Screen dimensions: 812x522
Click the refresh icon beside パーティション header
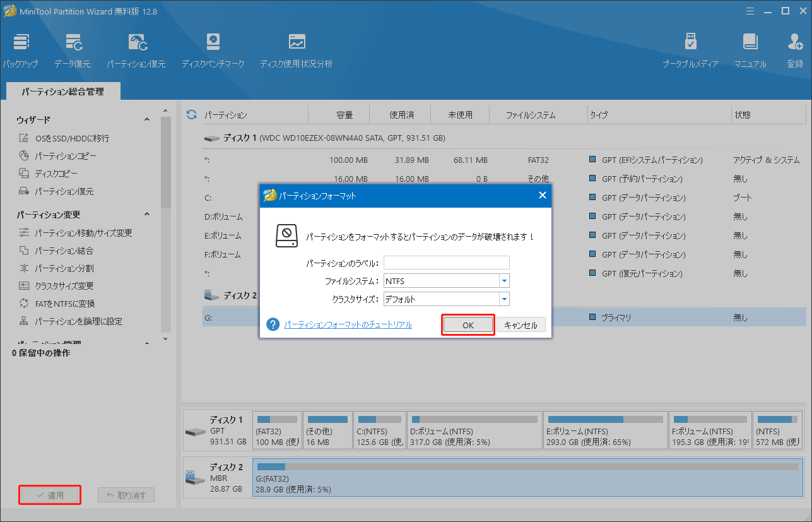191,115
